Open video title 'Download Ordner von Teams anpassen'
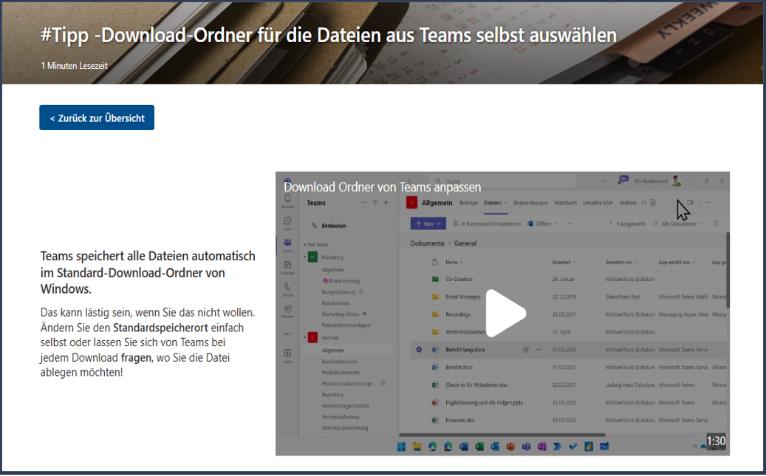 point(382,187)
